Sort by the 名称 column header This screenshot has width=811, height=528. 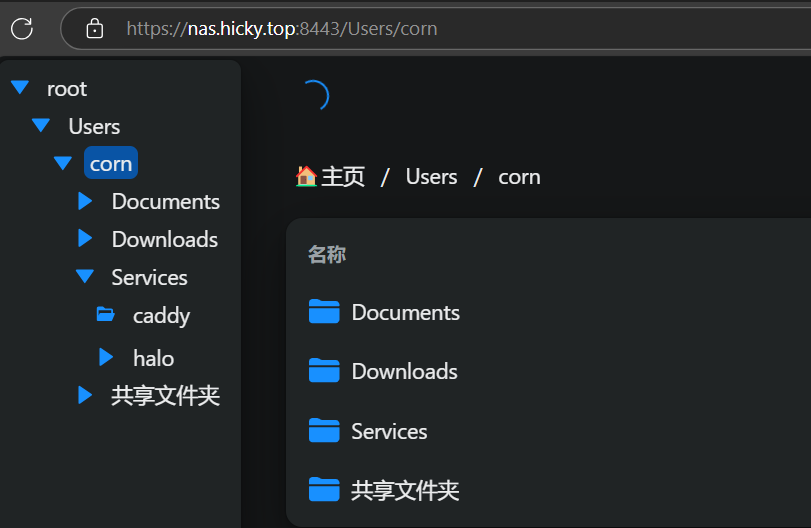(327, 254)
